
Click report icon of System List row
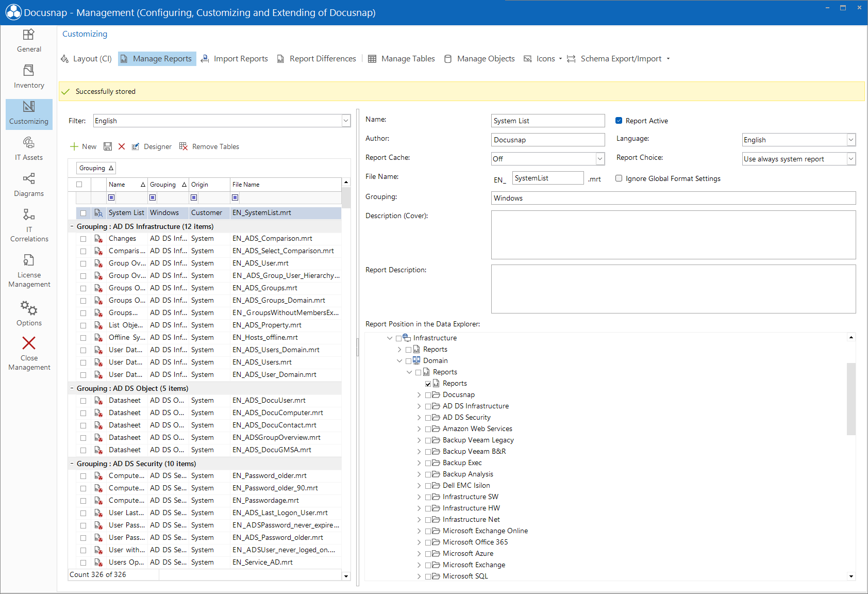pos(98,213)
